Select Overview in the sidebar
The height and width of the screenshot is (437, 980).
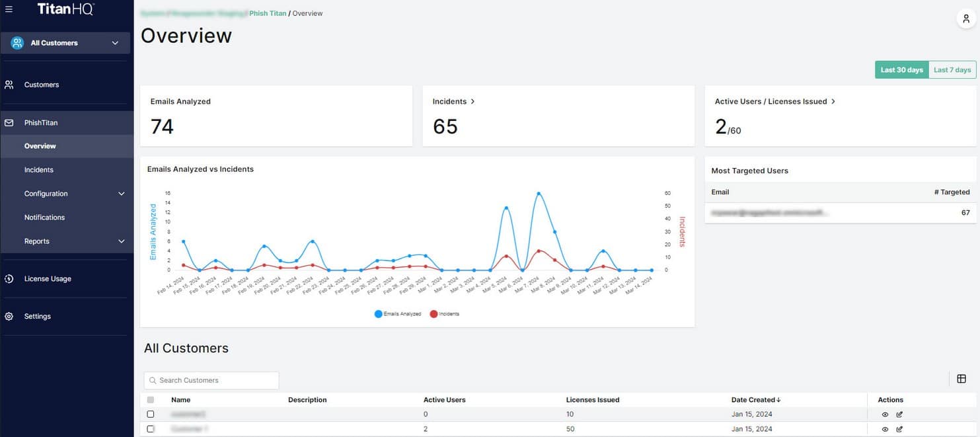click(x=40, y=146)
